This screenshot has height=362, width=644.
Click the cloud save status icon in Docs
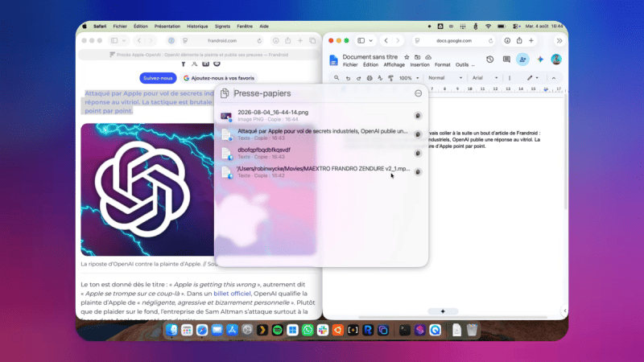[x=428, y=57]
